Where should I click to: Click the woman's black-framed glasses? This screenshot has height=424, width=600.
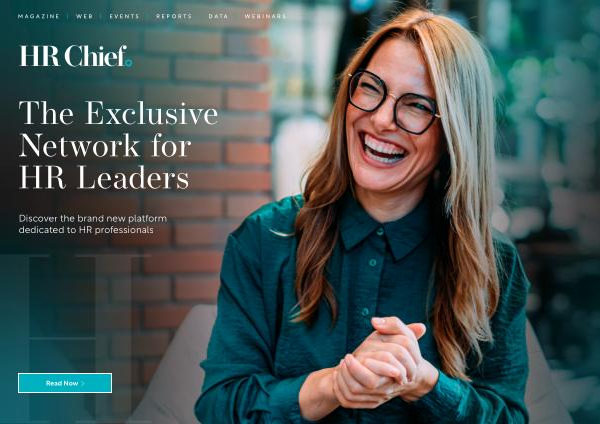tap(393, 102)
